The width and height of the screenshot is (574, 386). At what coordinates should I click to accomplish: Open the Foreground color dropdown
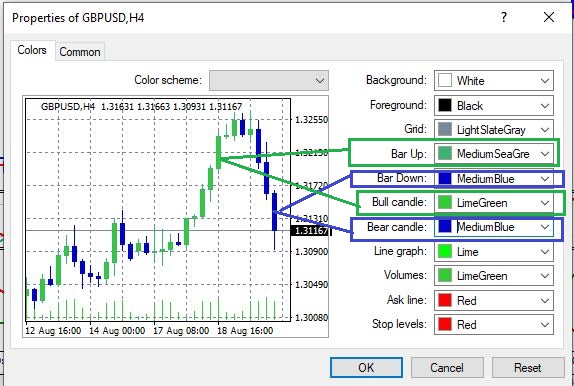[494, 105]
